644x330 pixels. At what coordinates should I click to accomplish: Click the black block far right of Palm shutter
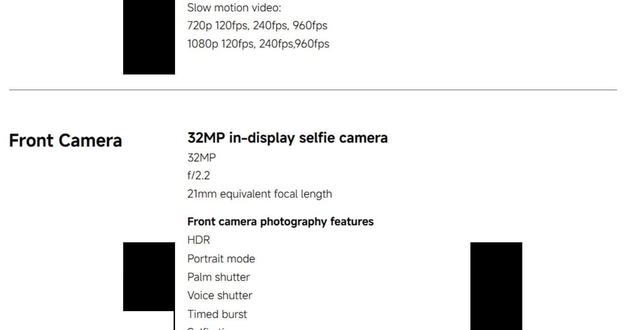(x=496, y=286)
